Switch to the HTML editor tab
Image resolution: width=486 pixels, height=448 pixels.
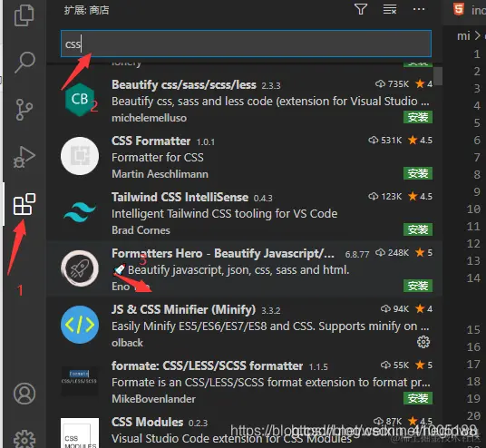click(468, 10)
